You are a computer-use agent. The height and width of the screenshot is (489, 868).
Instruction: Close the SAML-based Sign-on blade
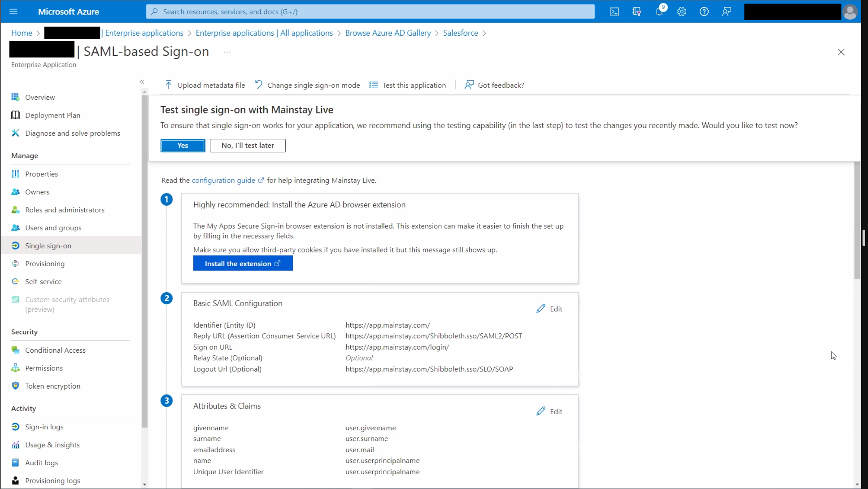[x=841, y=52]
